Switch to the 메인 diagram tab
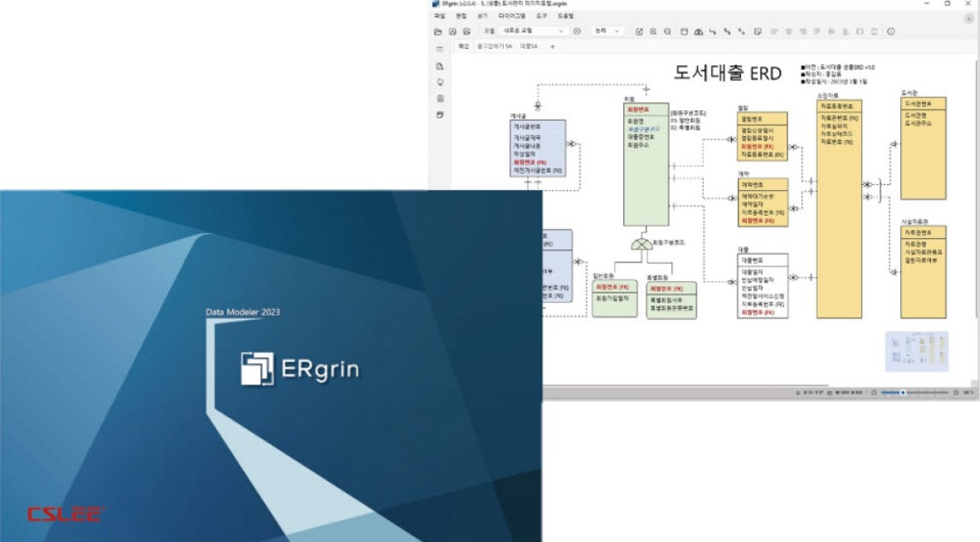 tap(463, 46)
